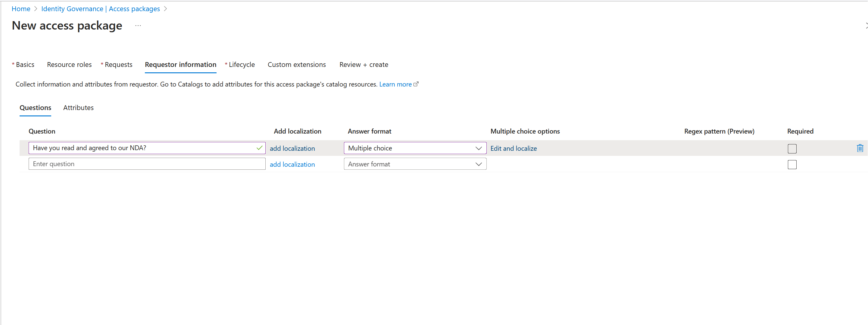This screenshot has width=868, height=325.
Task: Click the ellipsis next to page title
Action: coord(138,26)
